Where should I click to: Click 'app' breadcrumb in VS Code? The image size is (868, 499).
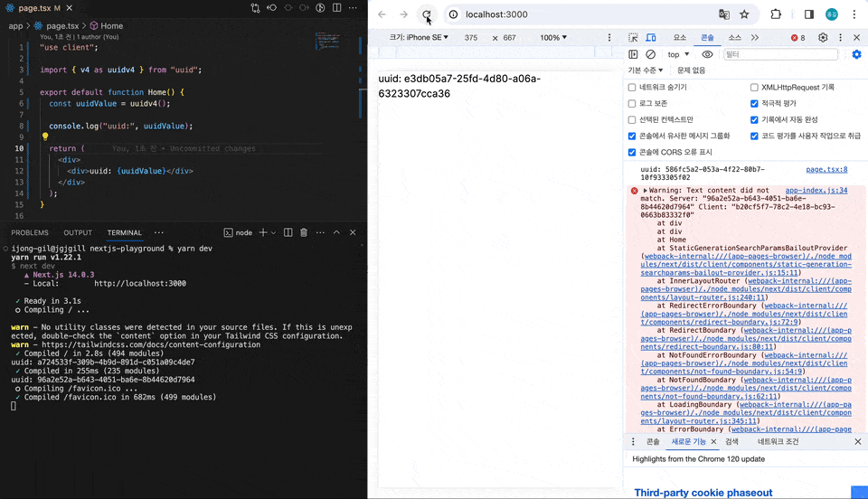tap(15, 26)
